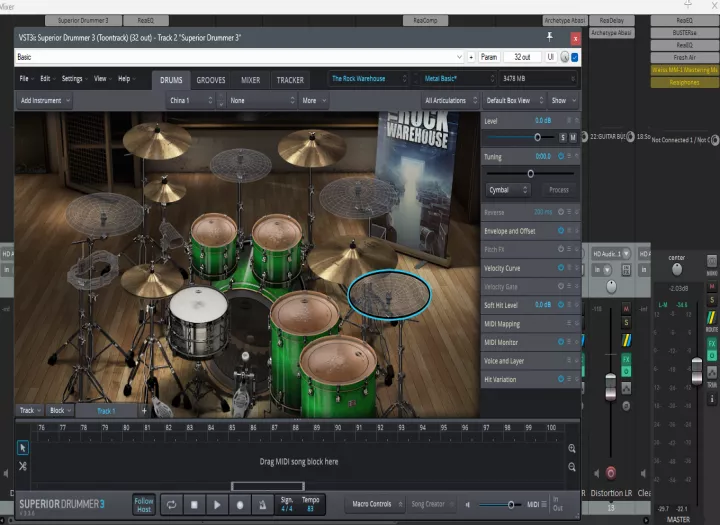Solo the China 1 instrument with S button
The image size is (720, 525).
[x=563, y=137]
